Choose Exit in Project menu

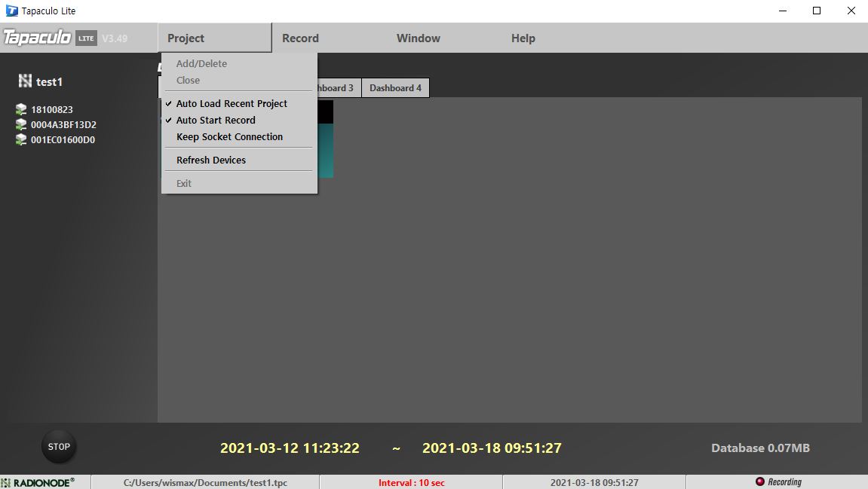[x=239, y=183]
